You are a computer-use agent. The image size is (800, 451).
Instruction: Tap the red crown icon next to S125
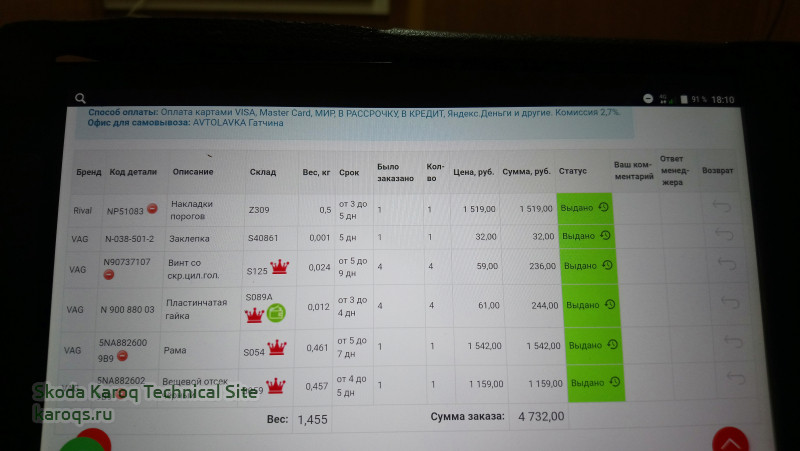[279, 268]
